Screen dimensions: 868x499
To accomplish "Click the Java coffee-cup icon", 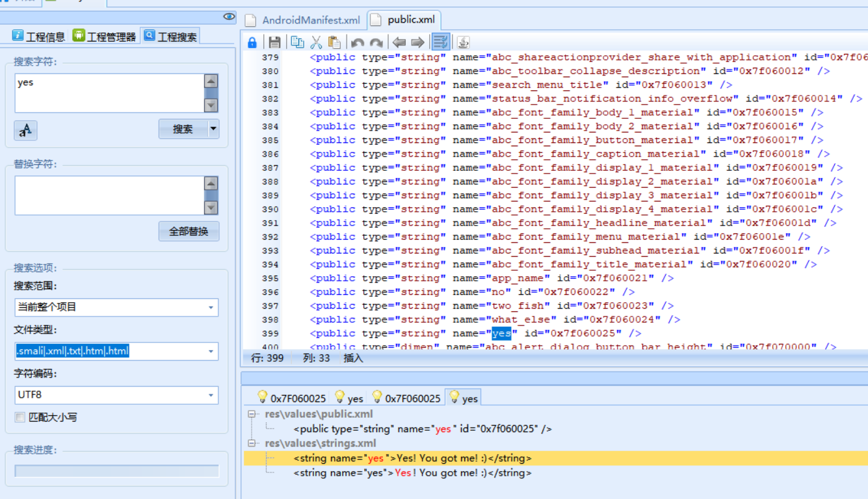I will [x=462, y=42].
